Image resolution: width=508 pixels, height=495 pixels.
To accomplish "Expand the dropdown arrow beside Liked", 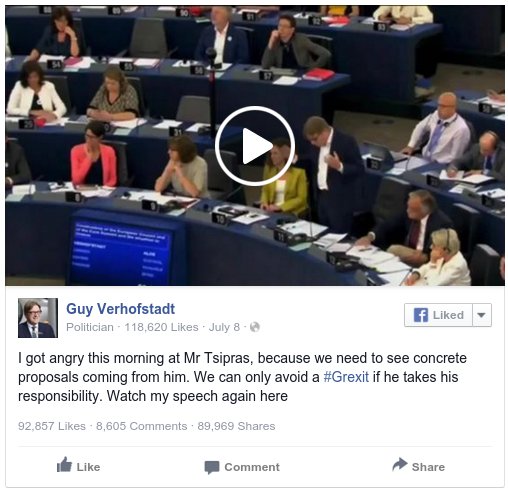I will [x=482, y=315].
